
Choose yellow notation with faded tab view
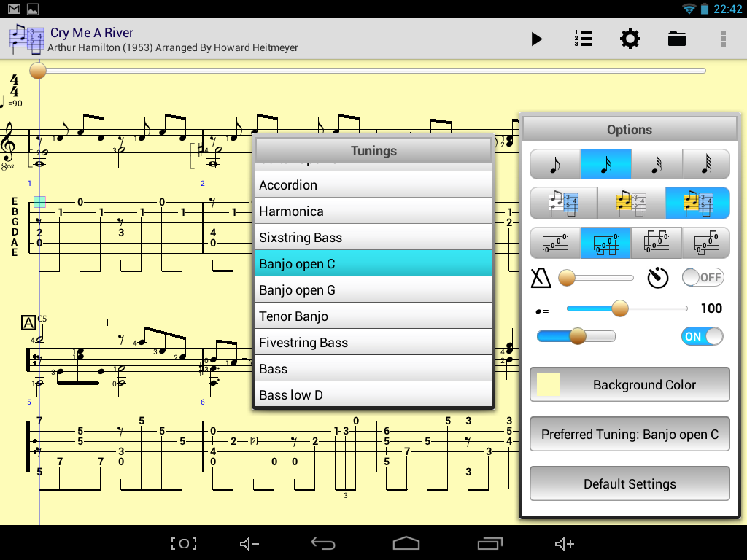coord(631,203)
